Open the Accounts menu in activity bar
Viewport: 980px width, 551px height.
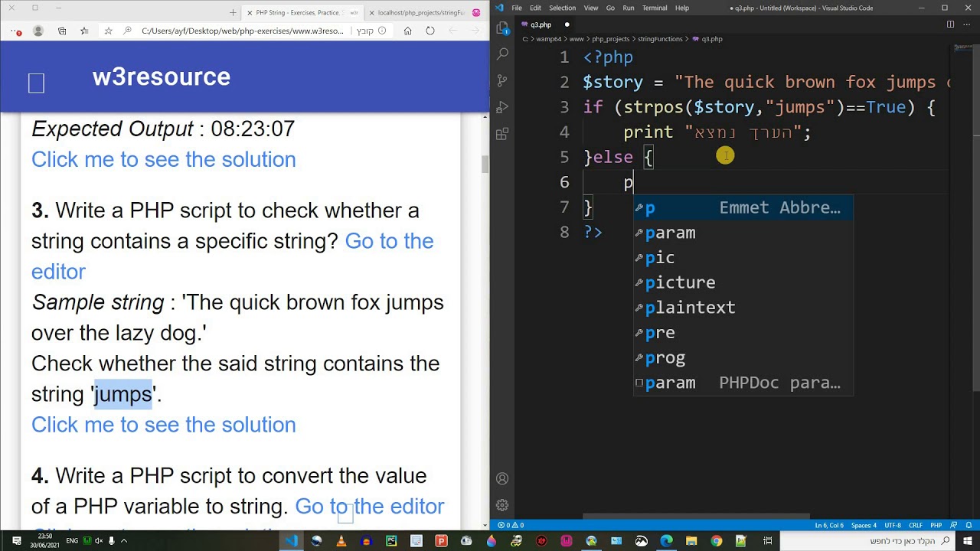(502, 479)
